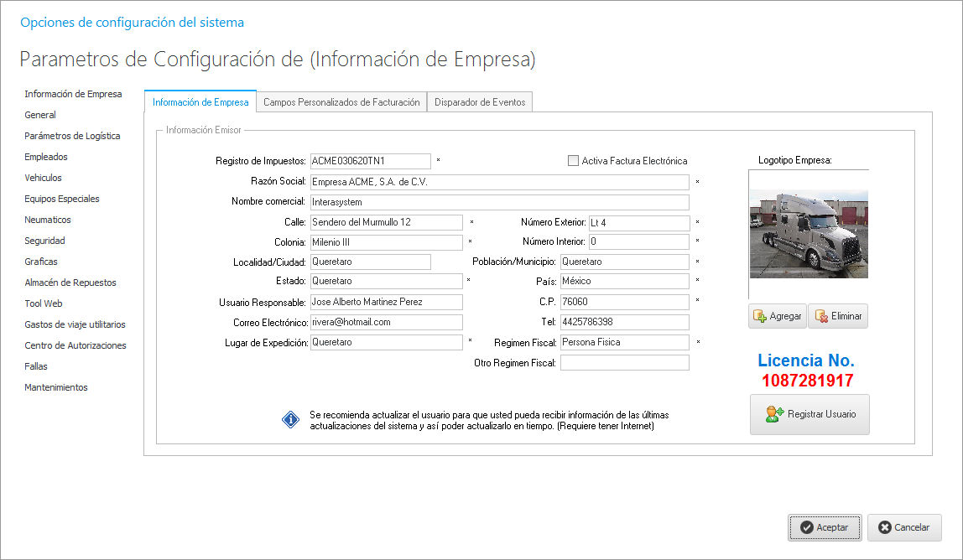Click the Regimen Fiscal field
The image size is (963, 560).
[x=624, y=342]
